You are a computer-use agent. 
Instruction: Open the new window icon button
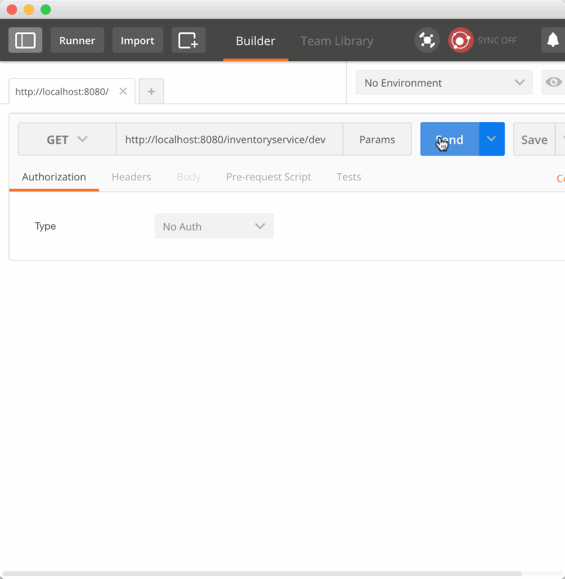pos(188,40)
